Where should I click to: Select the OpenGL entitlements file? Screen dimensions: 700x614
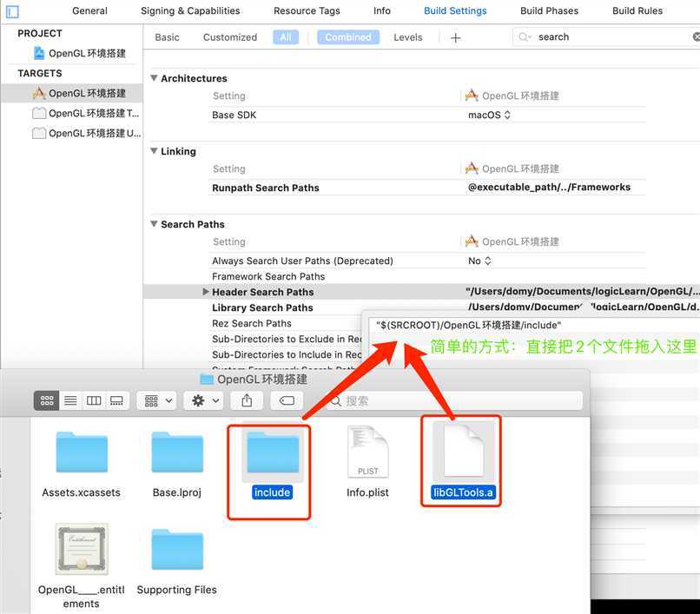[82, 564]
